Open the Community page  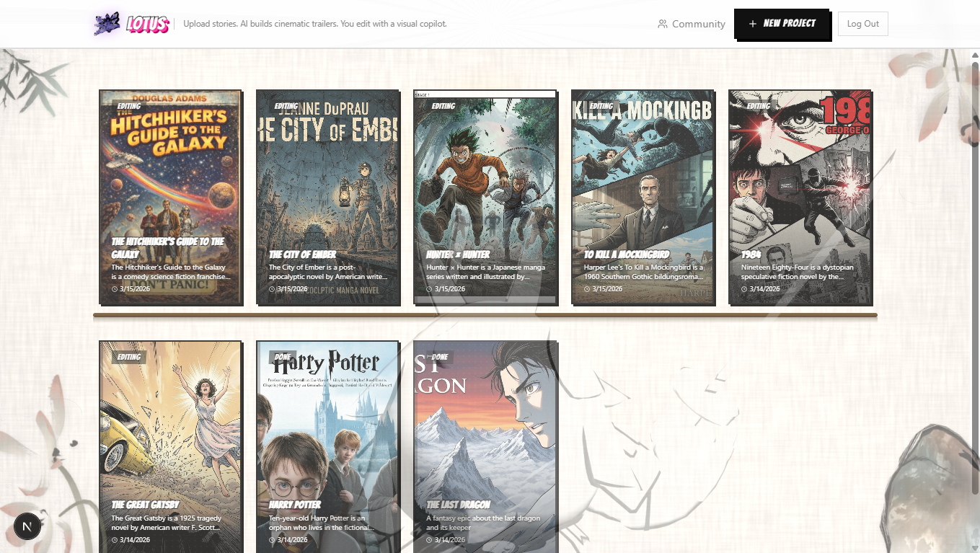pos(691,24)
